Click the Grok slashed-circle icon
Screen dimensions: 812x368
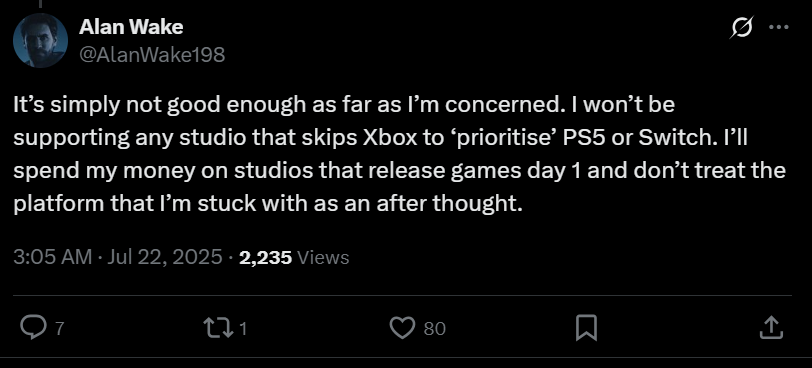(741, 27)
